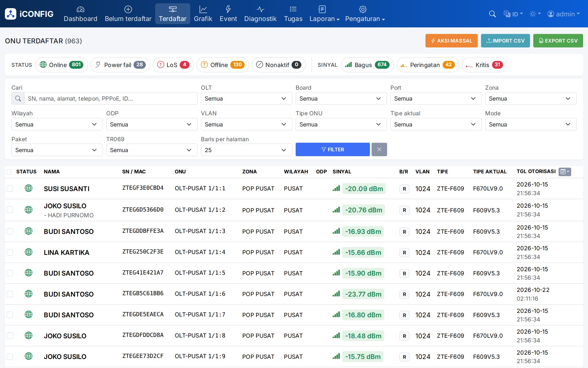Click the AKSI MASSAL button

click(451, 41)
